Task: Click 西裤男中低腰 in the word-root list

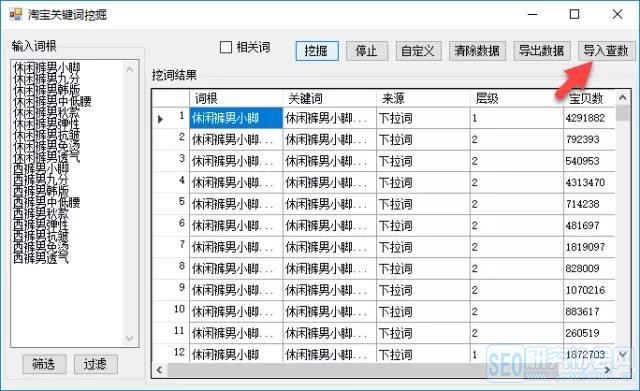Action: point(47,202)
